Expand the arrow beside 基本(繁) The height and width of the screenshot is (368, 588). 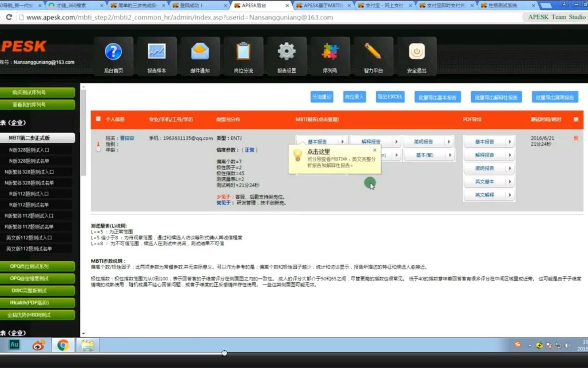(450, 155)
